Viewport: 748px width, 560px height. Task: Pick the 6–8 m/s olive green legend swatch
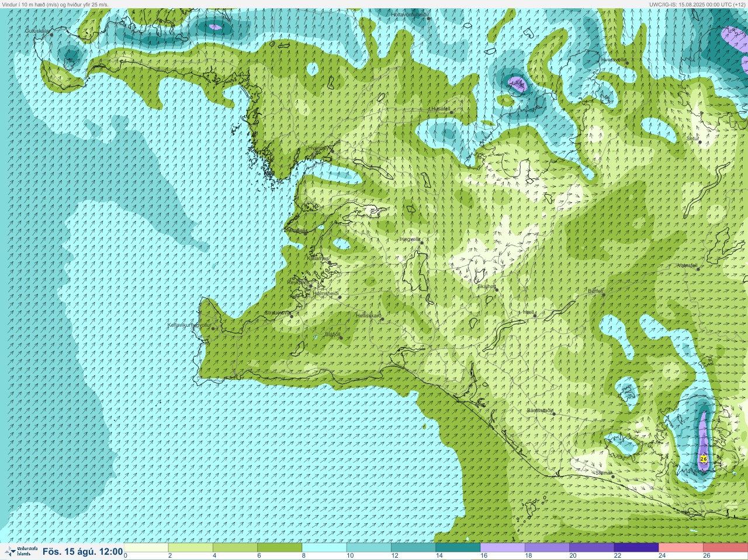(279, 548)
